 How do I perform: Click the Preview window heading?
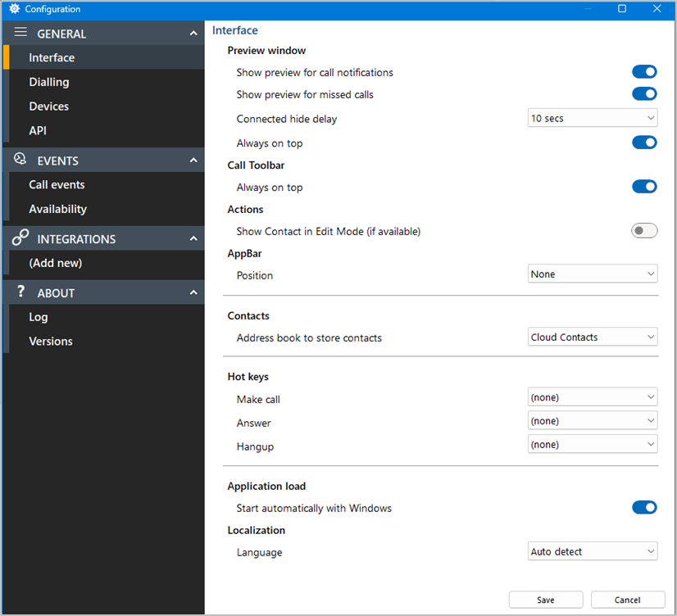click(x=266, y=51)
